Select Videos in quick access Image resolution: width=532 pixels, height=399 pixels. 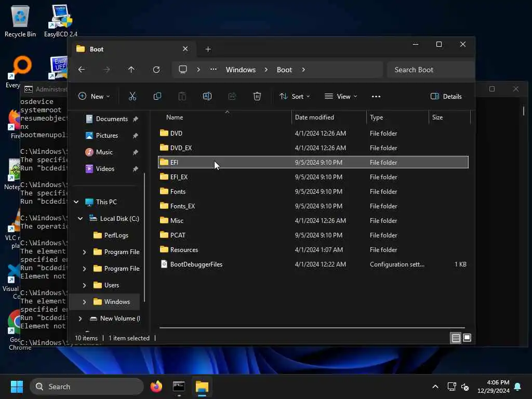105,169
